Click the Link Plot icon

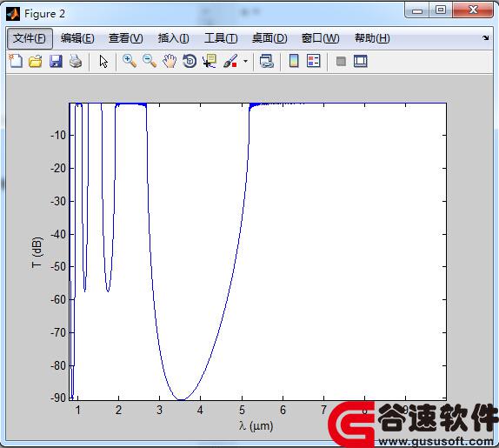point(266,61)
